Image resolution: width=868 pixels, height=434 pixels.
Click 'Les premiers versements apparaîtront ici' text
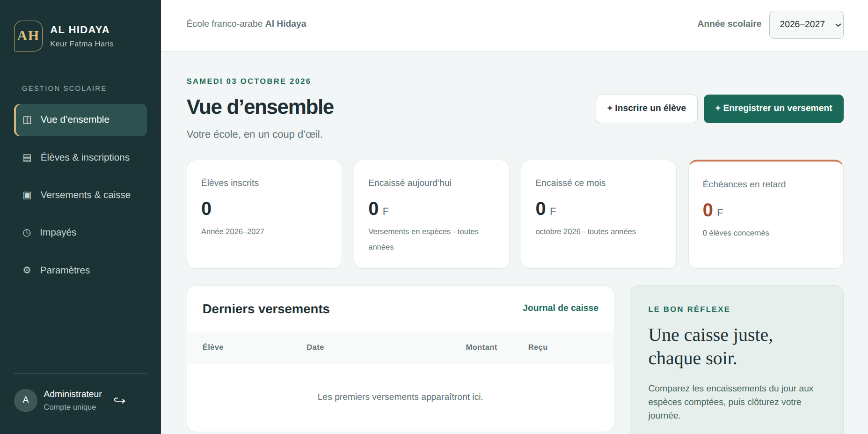tap(400, 397)
